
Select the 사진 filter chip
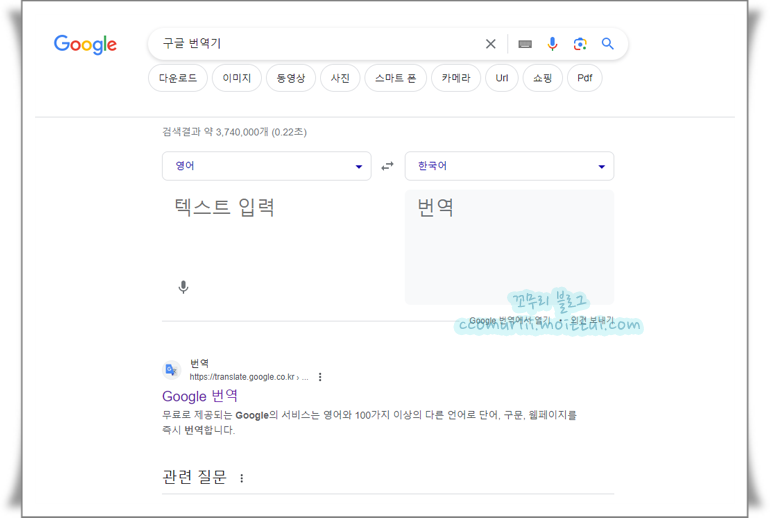[x=340, y=78]
